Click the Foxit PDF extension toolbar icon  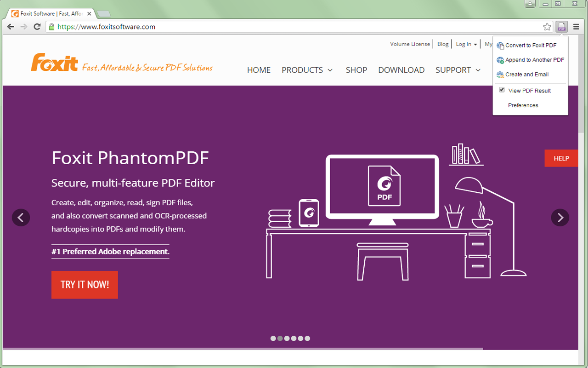pos(561,27)
